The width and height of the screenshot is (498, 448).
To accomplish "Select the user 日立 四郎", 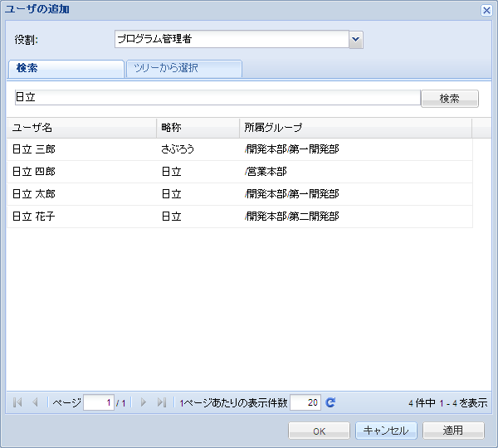I will [240, 172].
